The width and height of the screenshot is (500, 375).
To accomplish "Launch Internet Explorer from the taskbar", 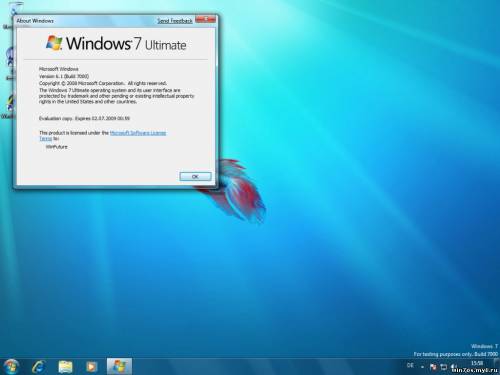I will 39,367.
